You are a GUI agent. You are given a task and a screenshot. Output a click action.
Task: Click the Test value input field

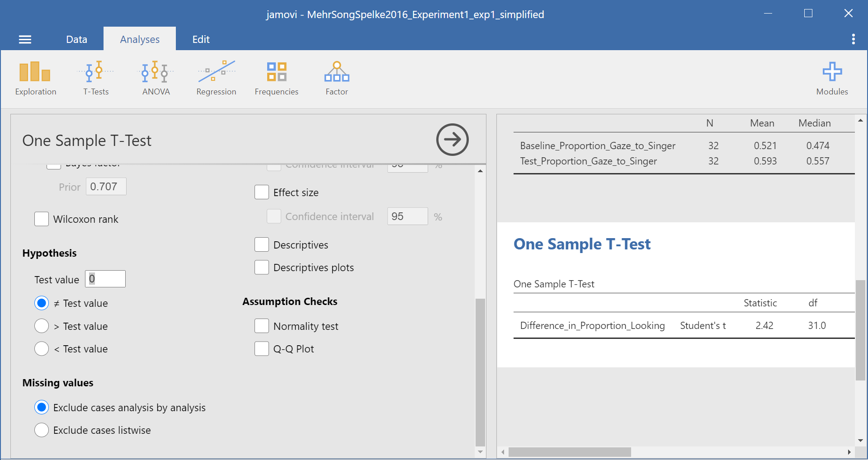tap(105, 279)
